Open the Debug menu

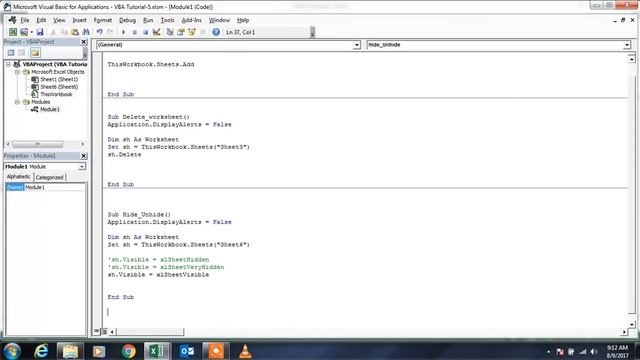(127, 20)
